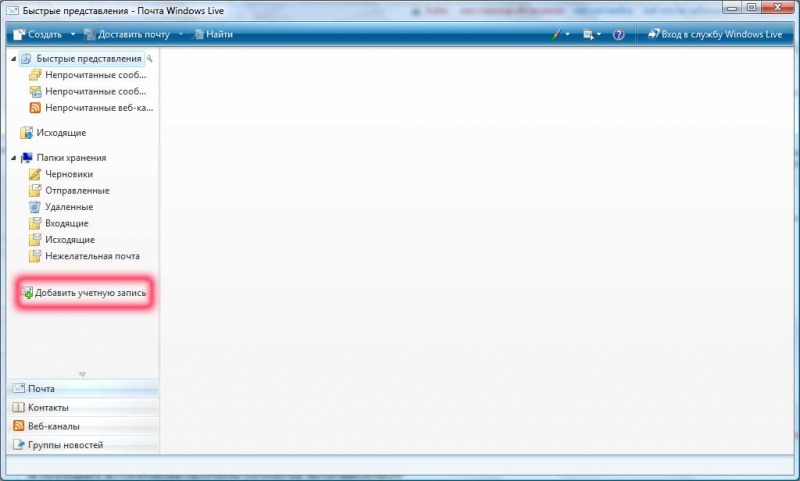Open the Черновики (Drafts) folder
This screenshot has width=800, height=481.
point(69,174)
